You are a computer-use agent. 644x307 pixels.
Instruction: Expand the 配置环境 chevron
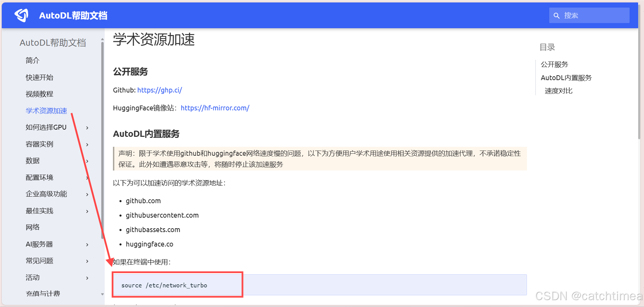tap(87, 178)
